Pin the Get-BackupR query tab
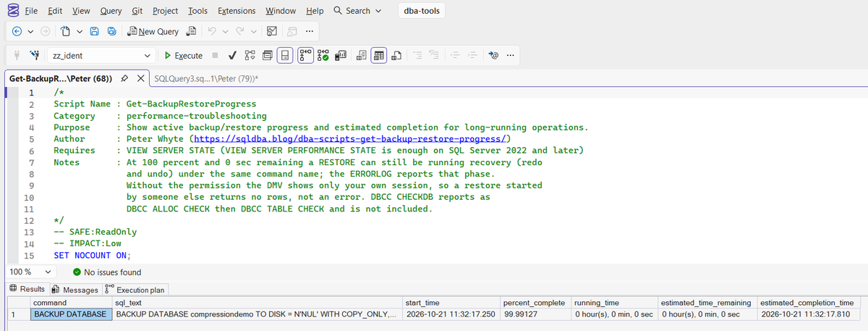The height and width of the screenshot is (331, 868). click(124, 78)
